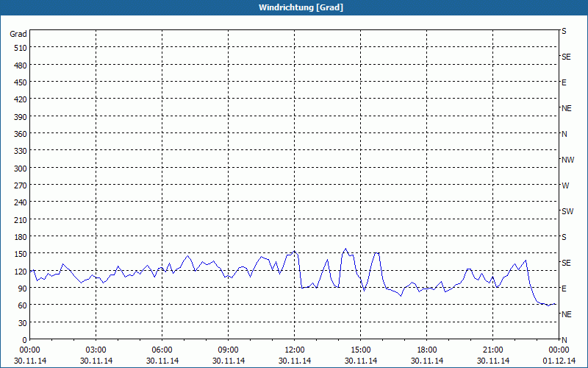Click the 30 y-axis tick label
588x368 pixels.
[x=23, y=323]
